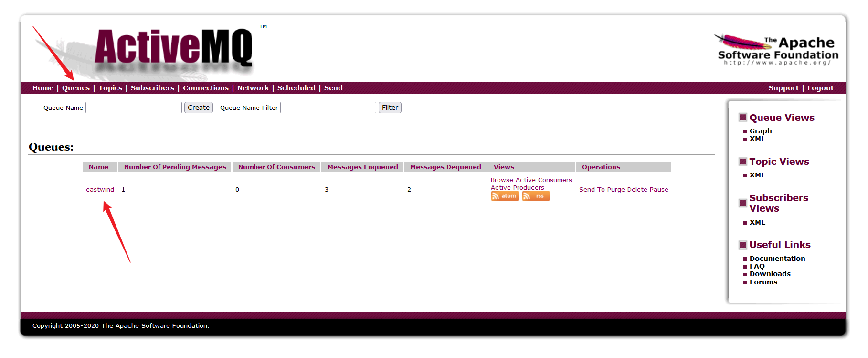Open Active Producers for eastwind

point(518,188)
